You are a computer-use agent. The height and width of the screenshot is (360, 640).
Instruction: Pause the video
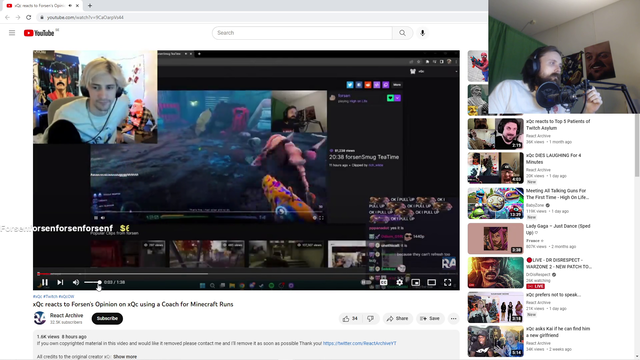click(45, 282)
